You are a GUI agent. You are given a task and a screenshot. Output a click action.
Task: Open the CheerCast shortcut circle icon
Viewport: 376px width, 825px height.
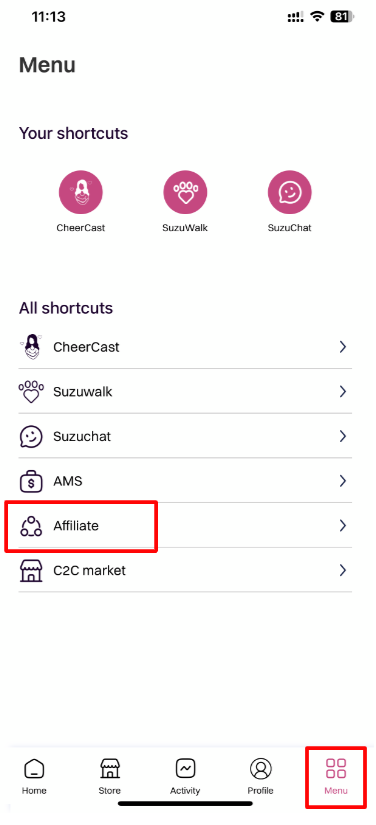80,192
